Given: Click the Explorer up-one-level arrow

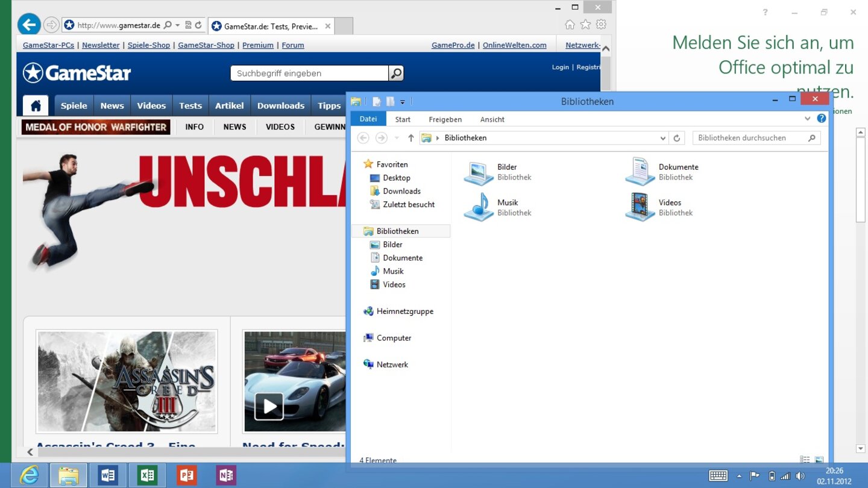Looking at the screenshot, I should click(410, 138).
